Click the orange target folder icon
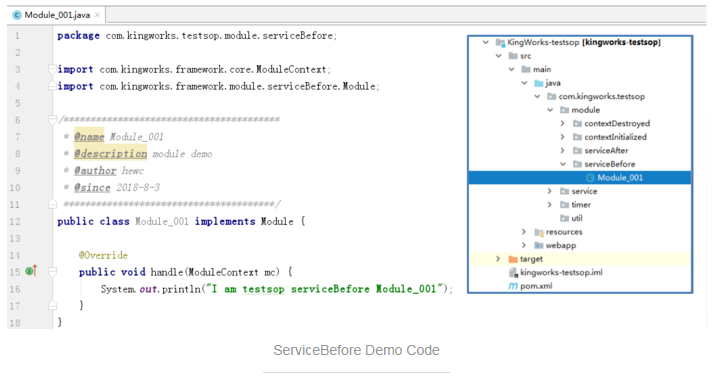 (x=513, y=259)
